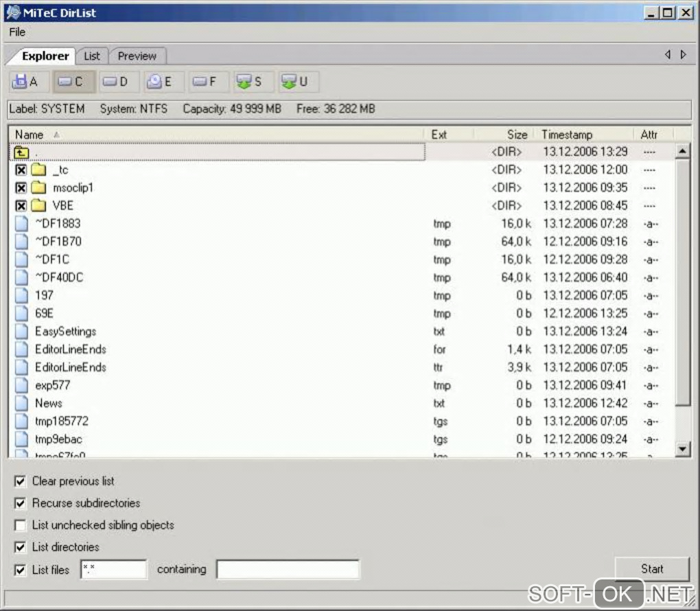The height and width of the screenshot is (611, 700).
Task: Click the ~DF1883 file icon
Action: click(x=21, y=223)
